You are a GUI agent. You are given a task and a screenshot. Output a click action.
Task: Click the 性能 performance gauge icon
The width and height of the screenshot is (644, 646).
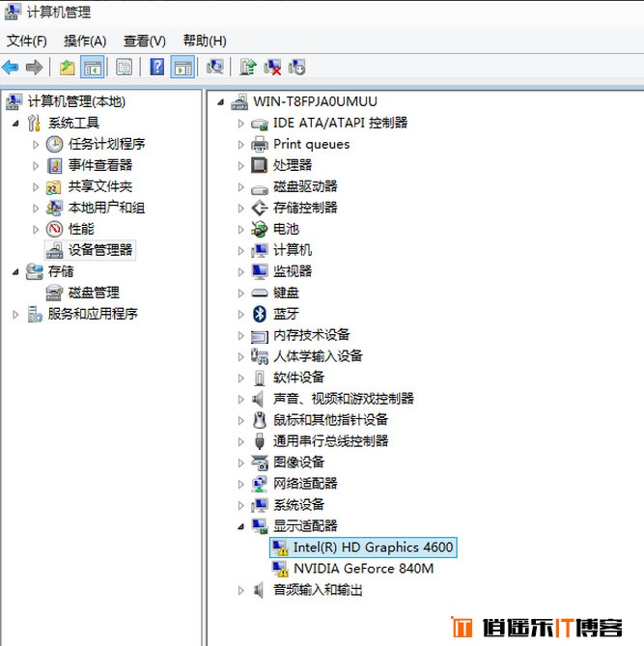(54, 229)
